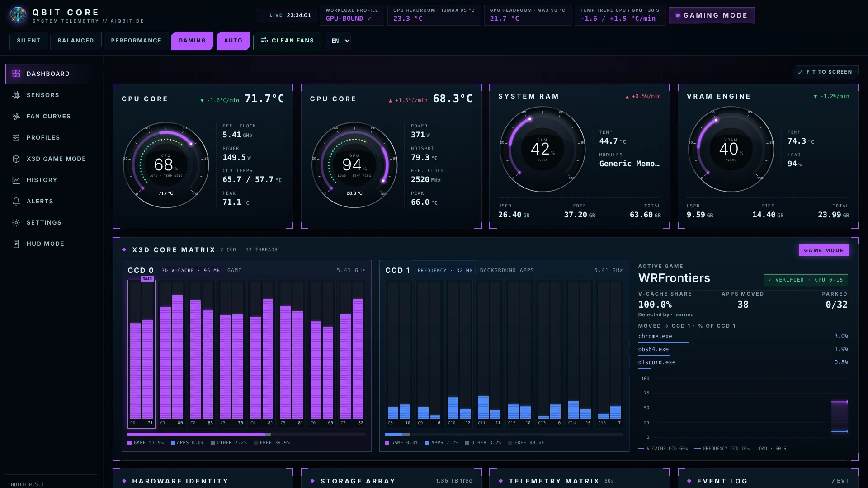868x488 pixels.
Task: Click the Clean Fans button
Action: tap(287, 41)
